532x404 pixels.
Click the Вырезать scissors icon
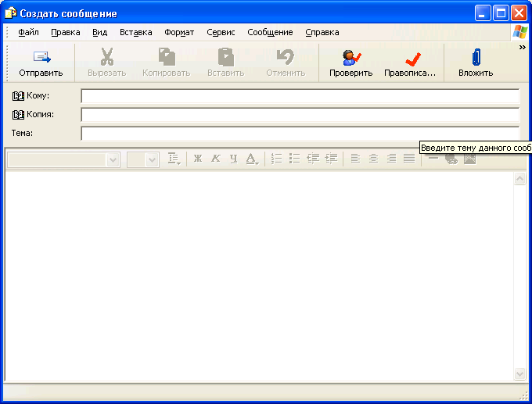tap(107, 56)
